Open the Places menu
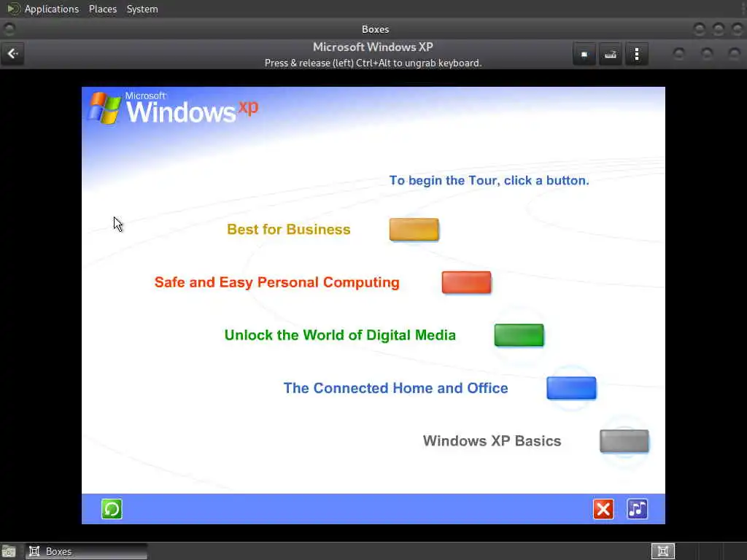 (x=103, y=9)
